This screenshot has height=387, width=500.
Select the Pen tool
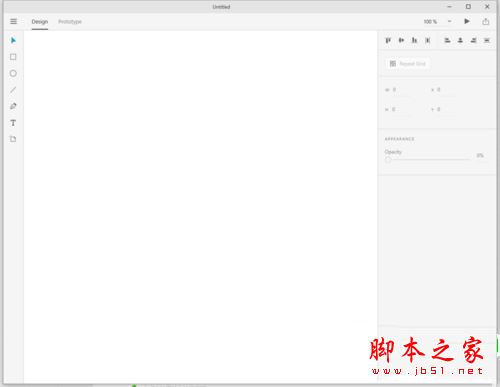(13, 106)
